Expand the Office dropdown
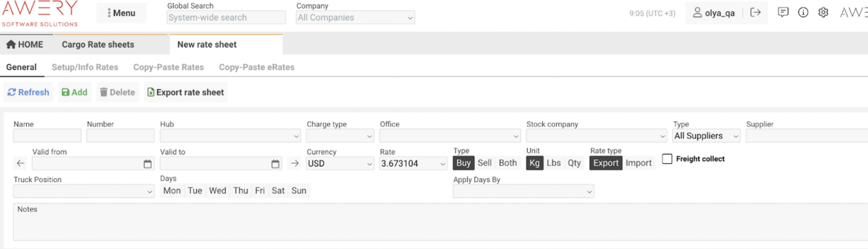The height and width of the screenshot is (249, 868). (x=450, y=136)
